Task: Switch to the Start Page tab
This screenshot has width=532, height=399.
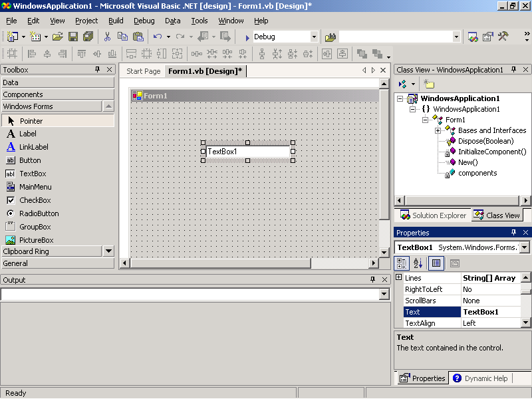Action: click(143, 71)
